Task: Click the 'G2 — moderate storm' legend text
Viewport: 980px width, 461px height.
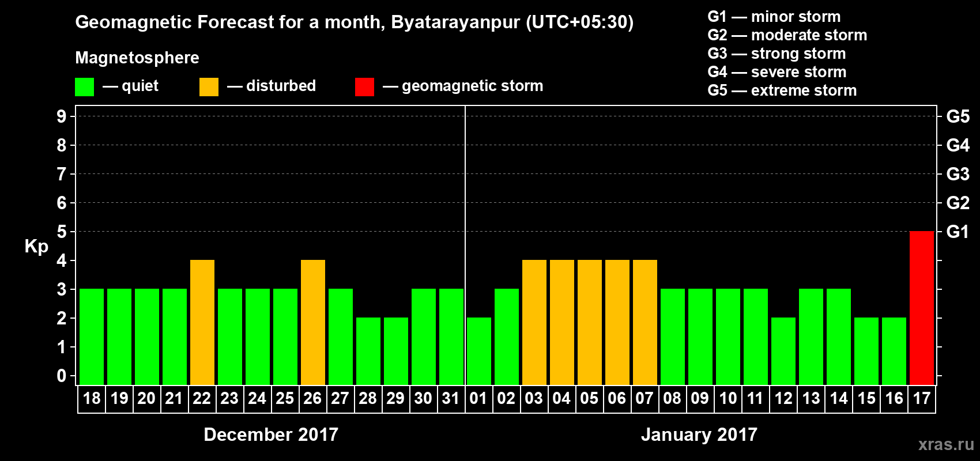Action: pos(787,35)
